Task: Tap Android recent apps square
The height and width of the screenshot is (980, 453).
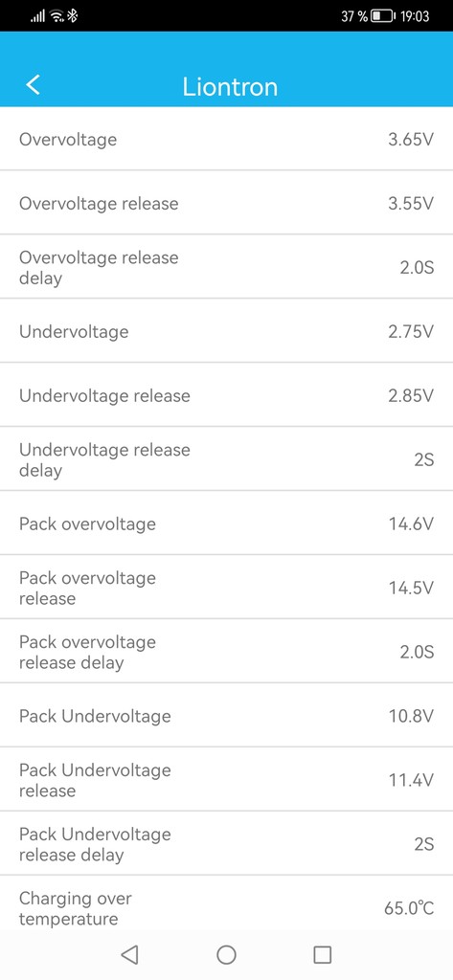Action: [322, 954]
